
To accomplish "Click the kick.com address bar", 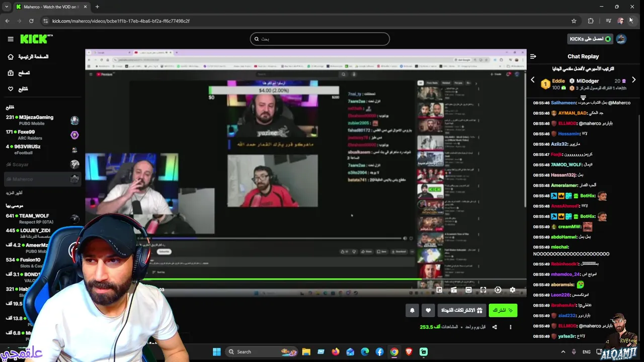I will click(x=309, y=21).
